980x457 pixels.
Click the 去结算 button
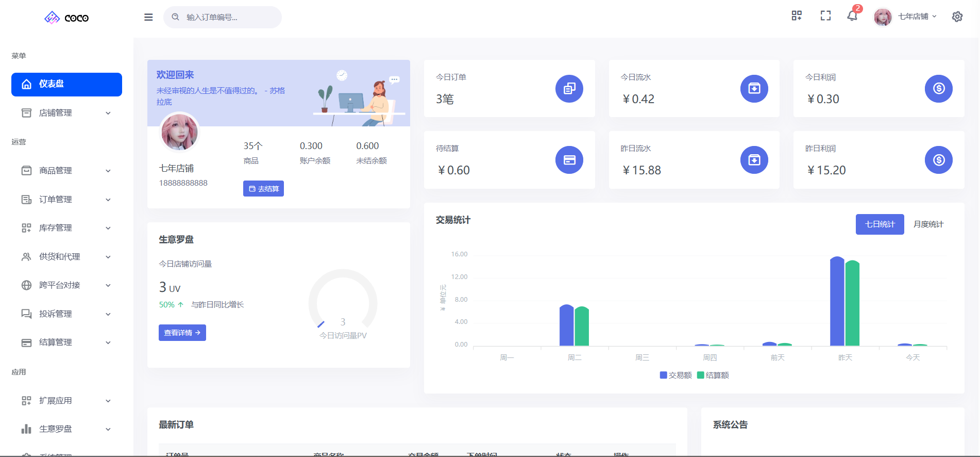coord(263,189)
